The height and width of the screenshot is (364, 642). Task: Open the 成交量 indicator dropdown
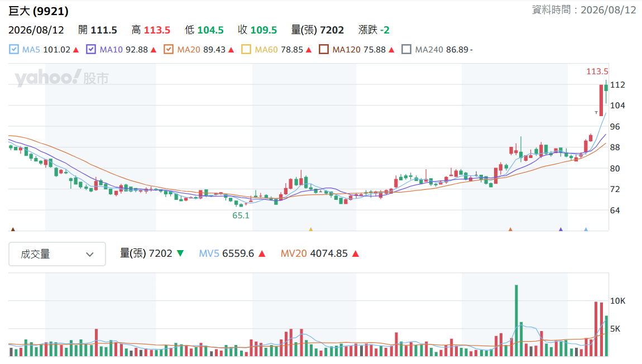[x=57, y=254]
